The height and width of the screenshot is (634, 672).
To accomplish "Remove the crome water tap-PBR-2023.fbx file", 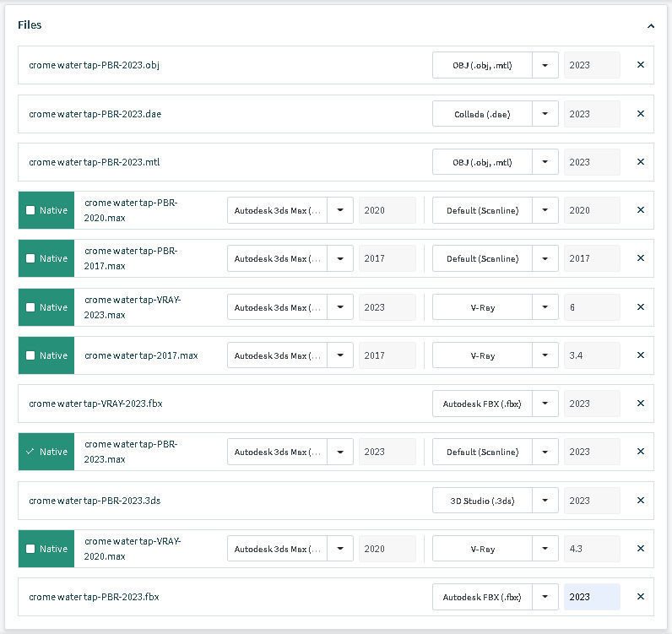I will (640, 597).
